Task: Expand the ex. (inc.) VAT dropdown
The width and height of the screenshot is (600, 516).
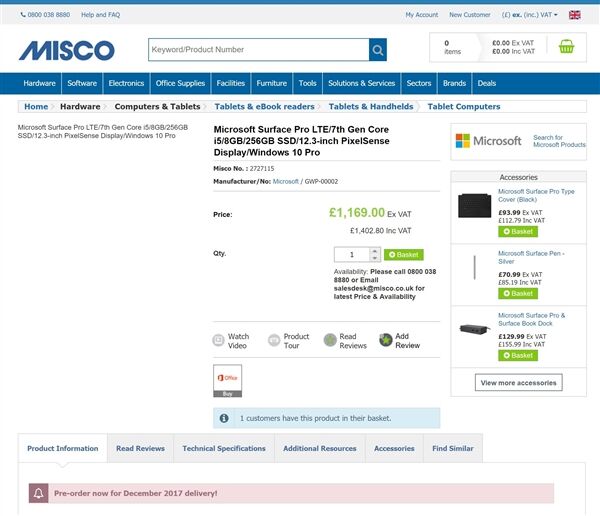Action: click(530, 15)
